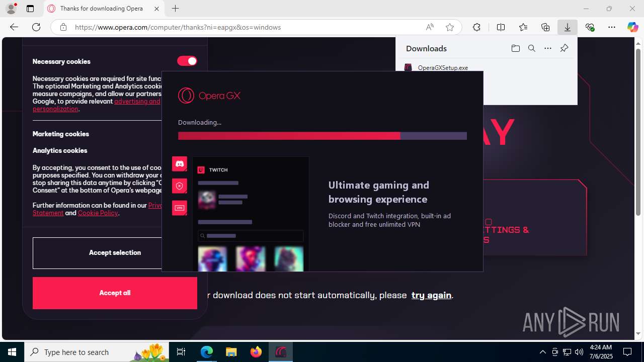Click the Twitch panel header in installer
644x362 pixels.
pyautogui.click(x=213, y=170)
